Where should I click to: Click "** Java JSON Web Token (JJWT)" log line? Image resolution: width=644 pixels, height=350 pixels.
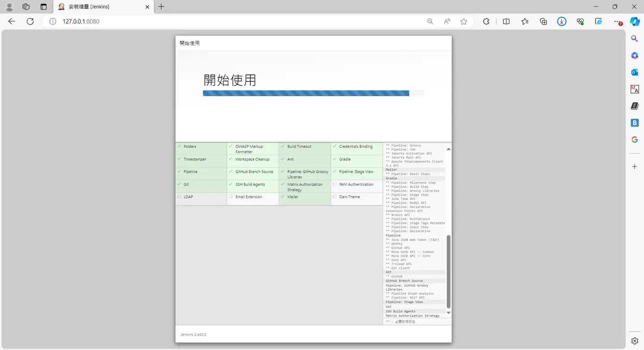coord(412,239)
